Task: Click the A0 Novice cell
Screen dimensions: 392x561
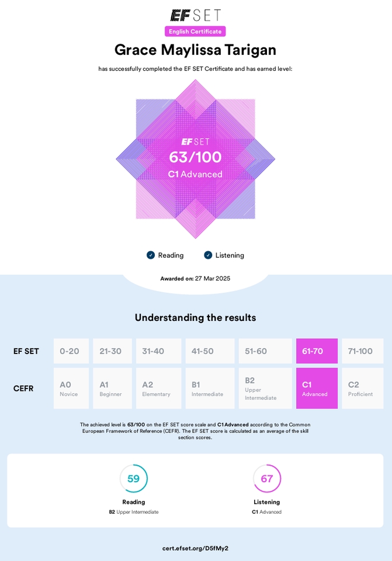Action: click(x=71, y=388)
